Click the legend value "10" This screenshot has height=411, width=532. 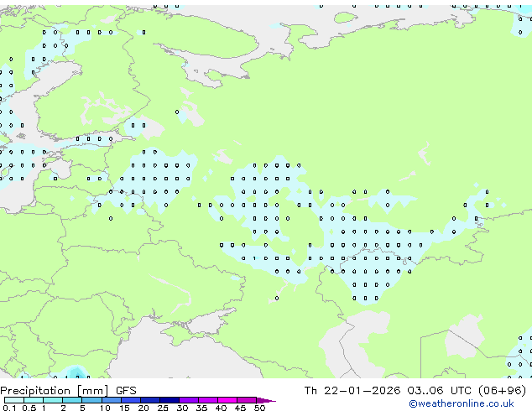tap(105, 408)
